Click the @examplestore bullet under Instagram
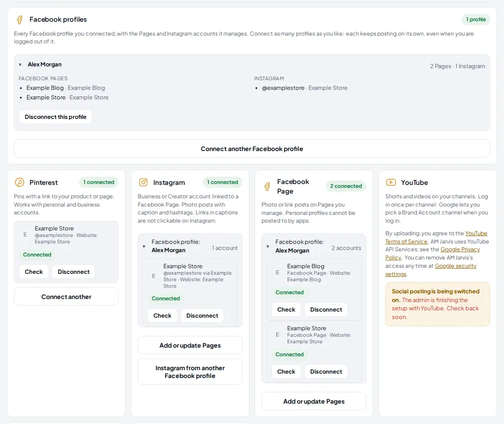Screen dimensions: 504x424 [305, 88]
